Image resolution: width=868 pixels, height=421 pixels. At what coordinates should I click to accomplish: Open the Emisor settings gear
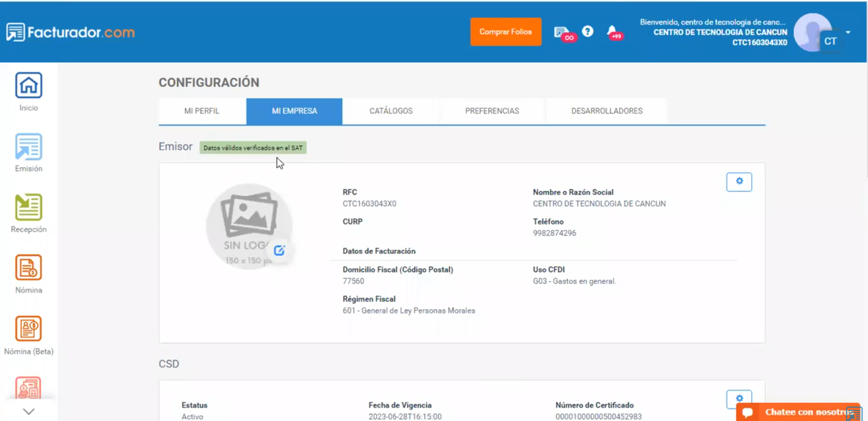pos(739,181)
